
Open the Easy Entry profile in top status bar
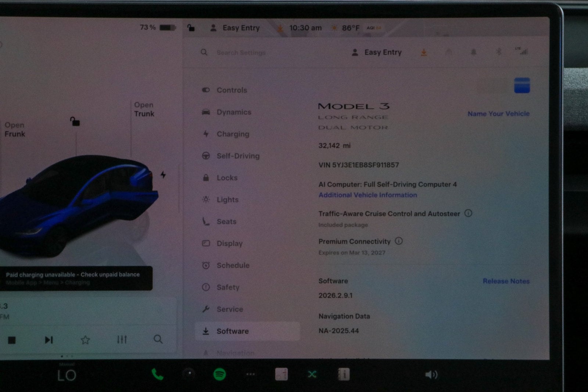click(x=234, y=28)
